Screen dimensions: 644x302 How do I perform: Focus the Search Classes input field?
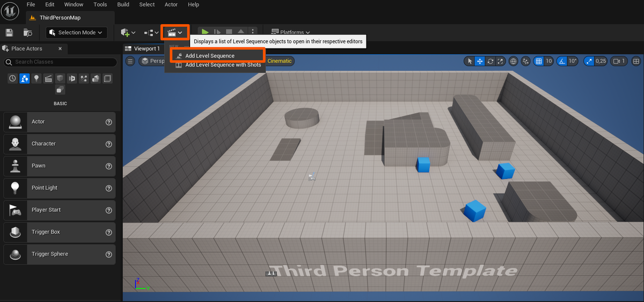tap(60, 62)
